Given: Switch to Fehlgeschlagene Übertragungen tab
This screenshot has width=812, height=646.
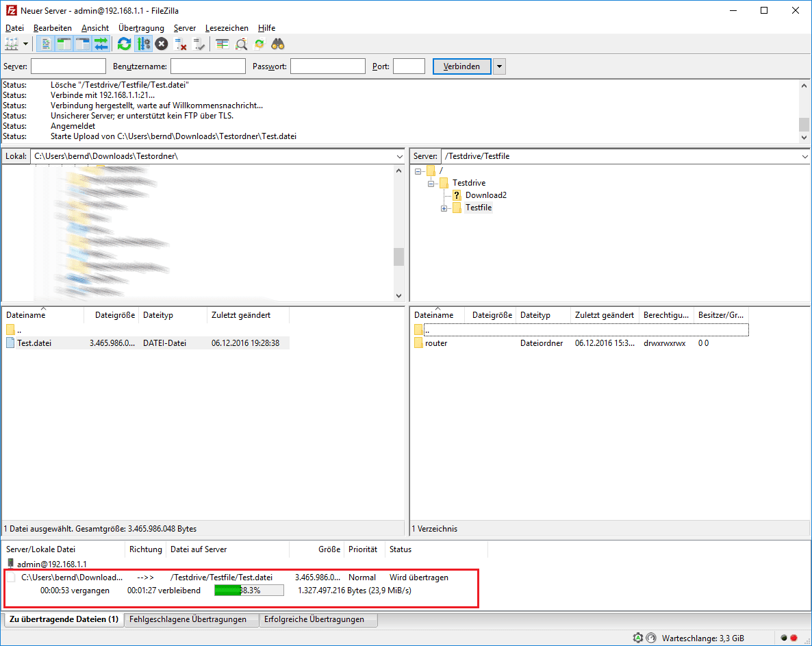Looking at the screenshot, I should tap(188, 619).
